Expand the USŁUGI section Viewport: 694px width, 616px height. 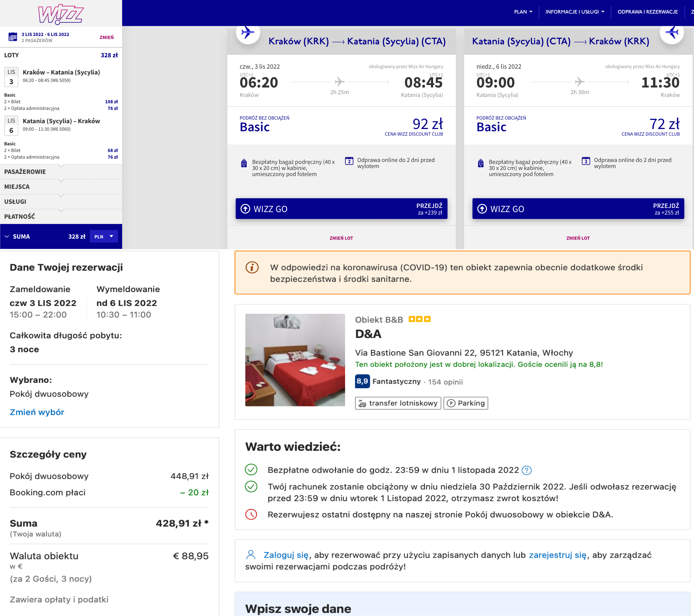pyautogui.click(x=61, y=202)
